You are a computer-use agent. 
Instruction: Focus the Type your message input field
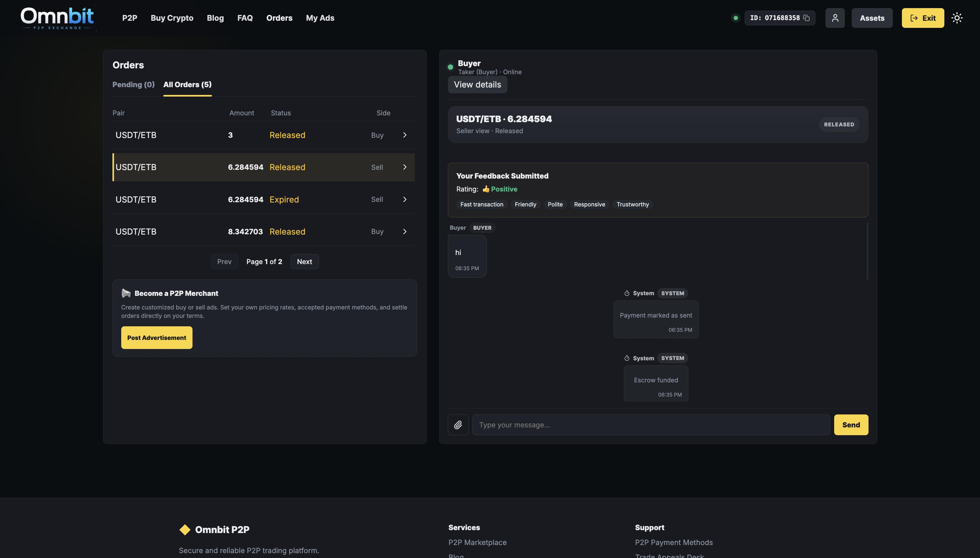[x=651, y=424]
